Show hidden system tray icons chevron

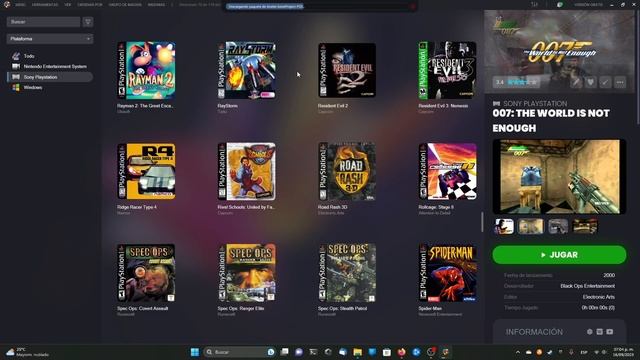point(518,352)
